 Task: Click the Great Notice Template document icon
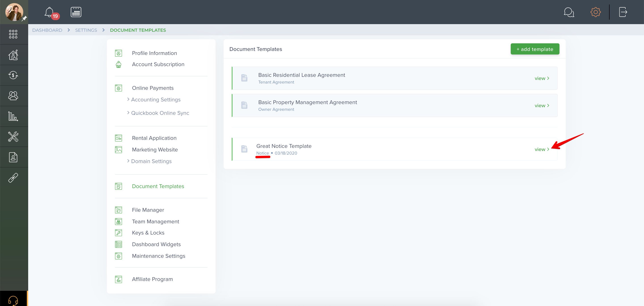pyautogui.click(x=244, y=149)
